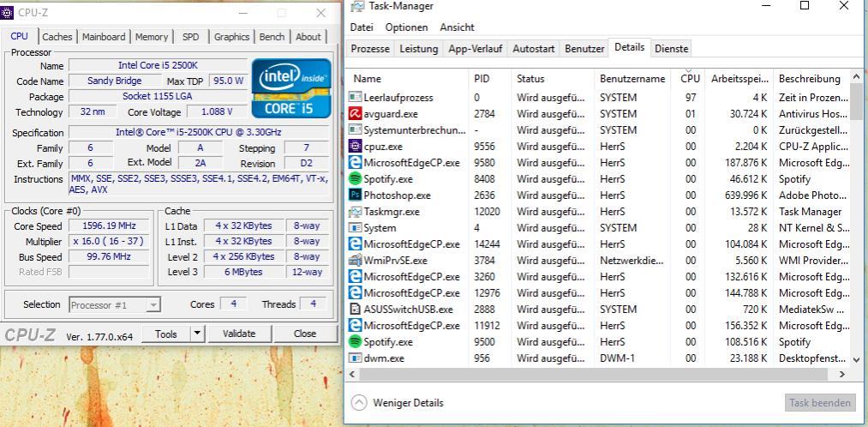
Task: Open the Mainboard tab in CPU-Z
Action: (104, 37)
